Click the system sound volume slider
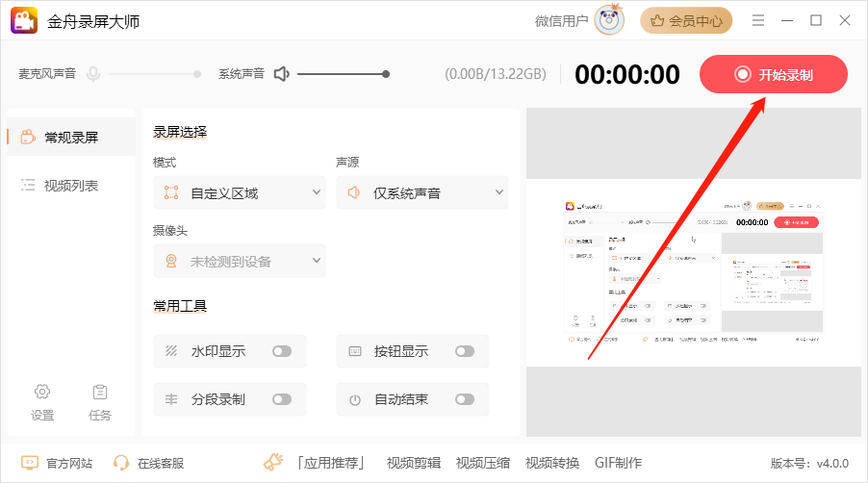Viewport: 868px width, 483px height. 342,74
